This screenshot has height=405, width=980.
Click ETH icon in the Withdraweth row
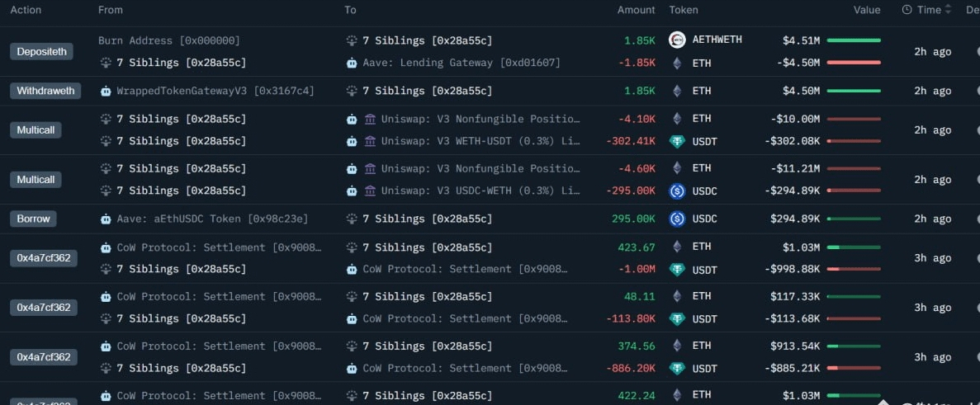[677, 91]
